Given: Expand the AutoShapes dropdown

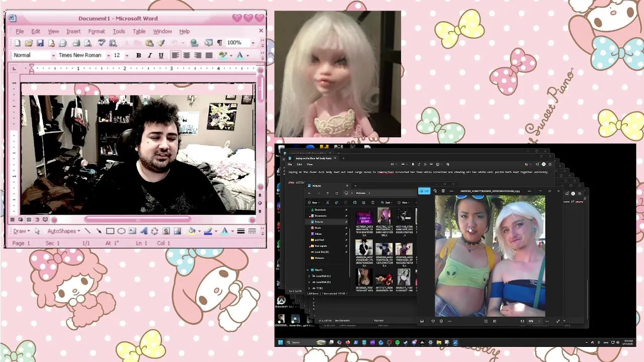Looking at the screenshot, I should (64, 231).
